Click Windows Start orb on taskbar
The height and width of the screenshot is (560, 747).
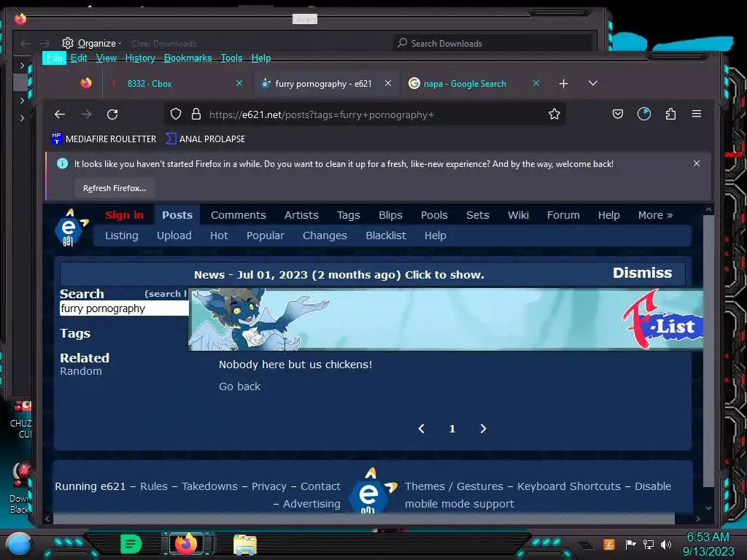coord(18,544)
